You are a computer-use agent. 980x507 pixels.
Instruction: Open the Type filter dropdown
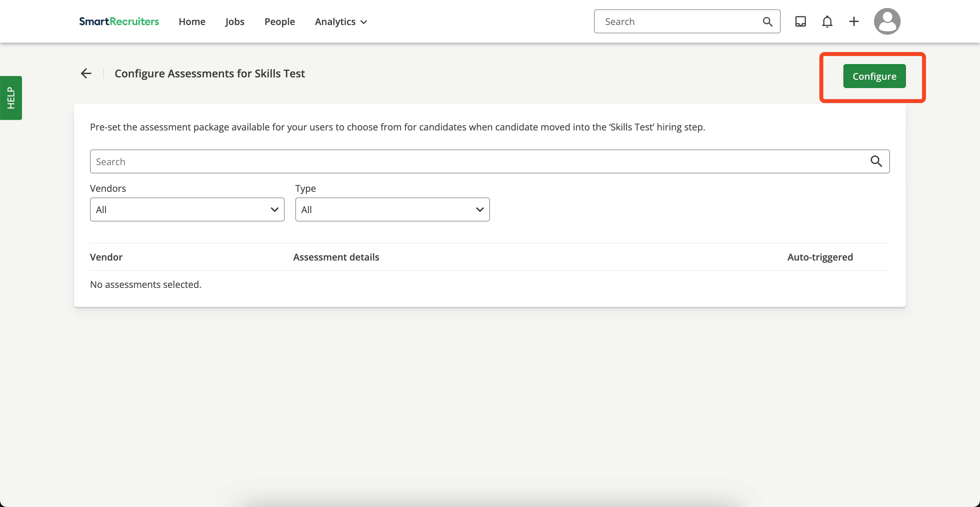point(392,209)
